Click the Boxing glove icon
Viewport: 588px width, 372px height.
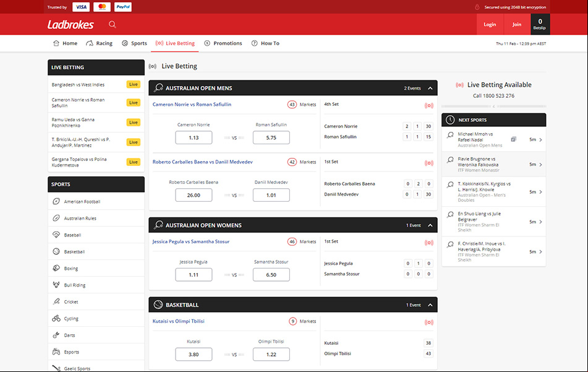coord(56,268)
